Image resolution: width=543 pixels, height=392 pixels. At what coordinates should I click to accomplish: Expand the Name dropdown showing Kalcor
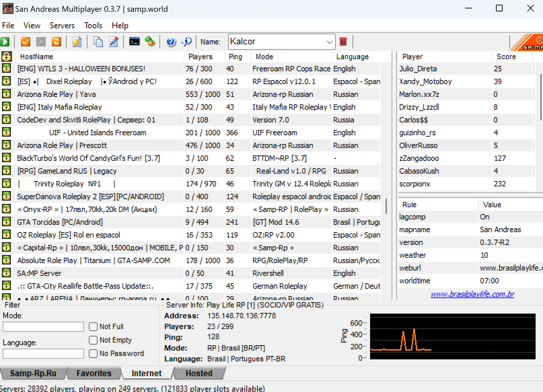tap(329, 42)
